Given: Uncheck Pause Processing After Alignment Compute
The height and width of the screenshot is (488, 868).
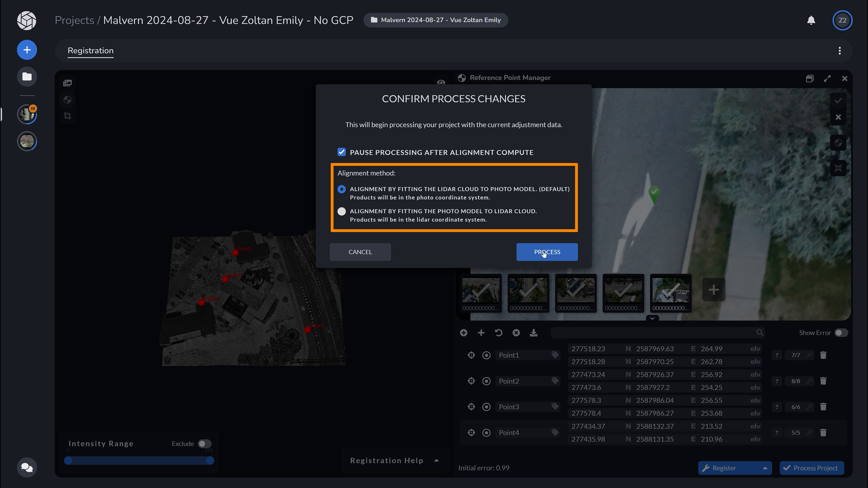Looking at the screenshot, I should click(341, 152).
